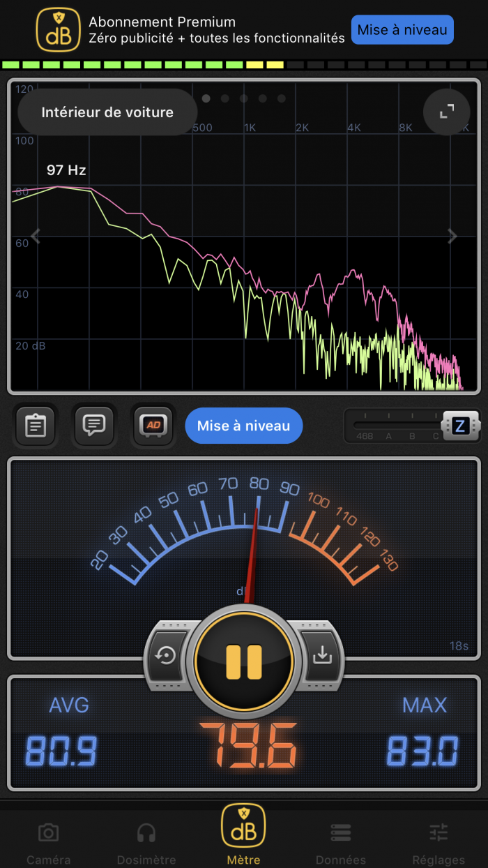The image size is (488, 868).
Task: Pause the sound measurement
Action: [x=244, y=661]
